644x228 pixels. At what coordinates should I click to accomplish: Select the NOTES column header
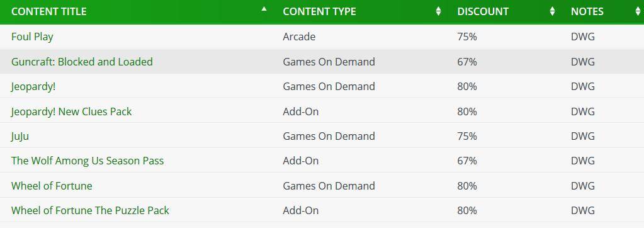click(587, 11)
